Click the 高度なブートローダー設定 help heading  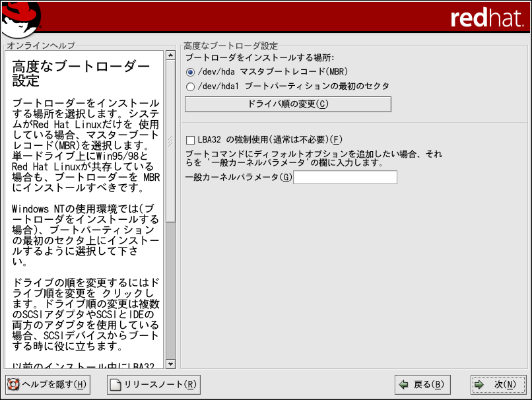[x=81, y=73]
